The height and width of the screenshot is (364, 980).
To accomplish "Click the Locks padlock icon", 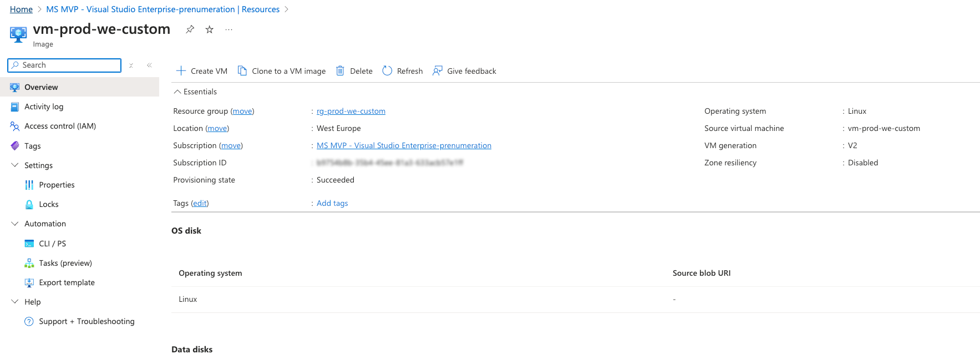I will coord(29,204).
